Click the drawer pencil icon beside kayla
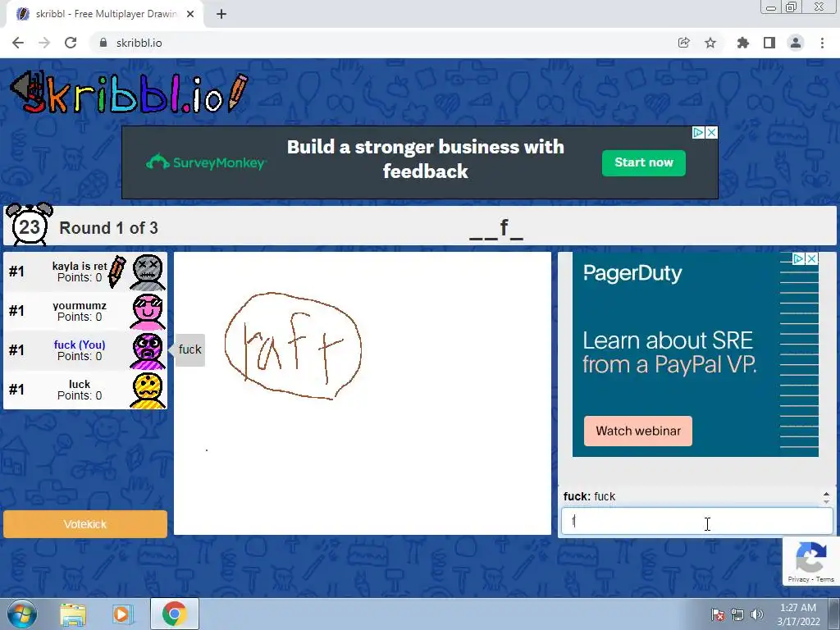The height and width of the screenshot is (630, 840). [116, 272]
